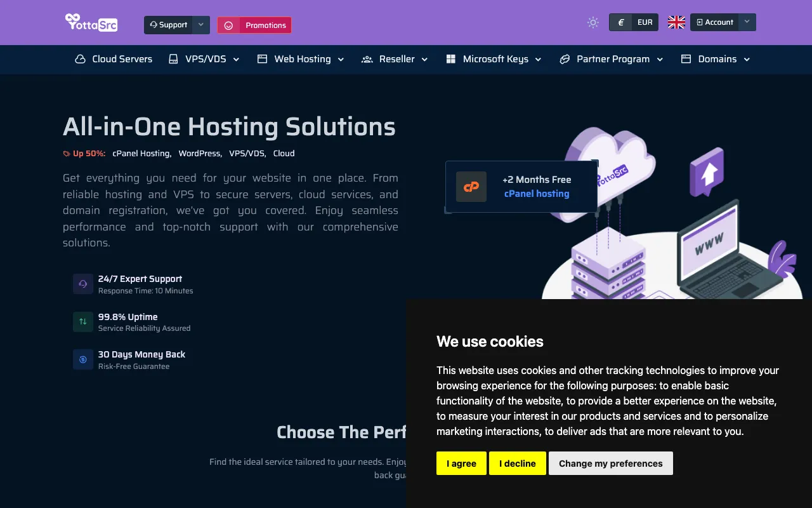Click the 30 Days Money Back icon
The height and width of the screenshot is (508, 812).
click(83, 359)
